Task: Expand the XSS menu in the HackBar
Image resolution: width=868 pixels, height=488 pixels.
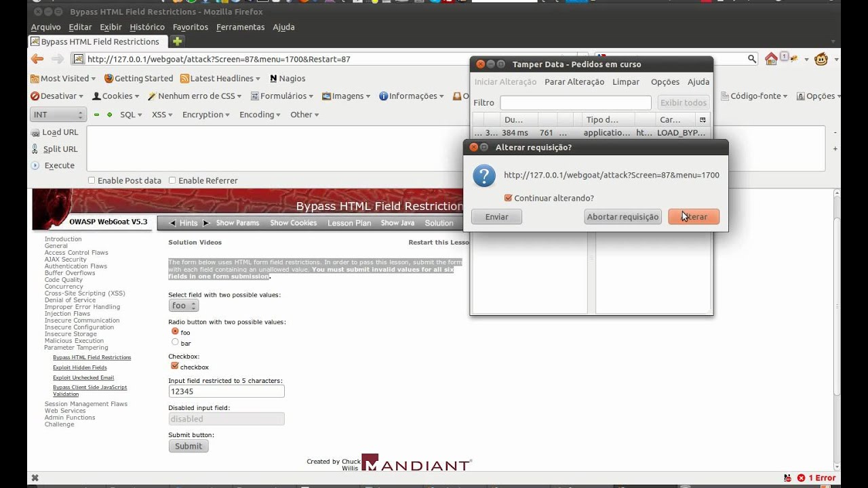Action: [162, 115]
